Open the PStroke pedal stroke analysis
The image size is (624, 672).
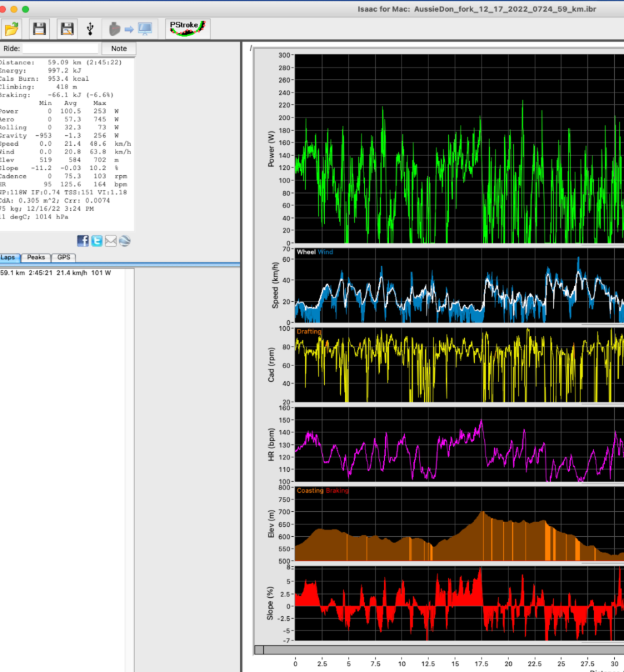(188, 28)
